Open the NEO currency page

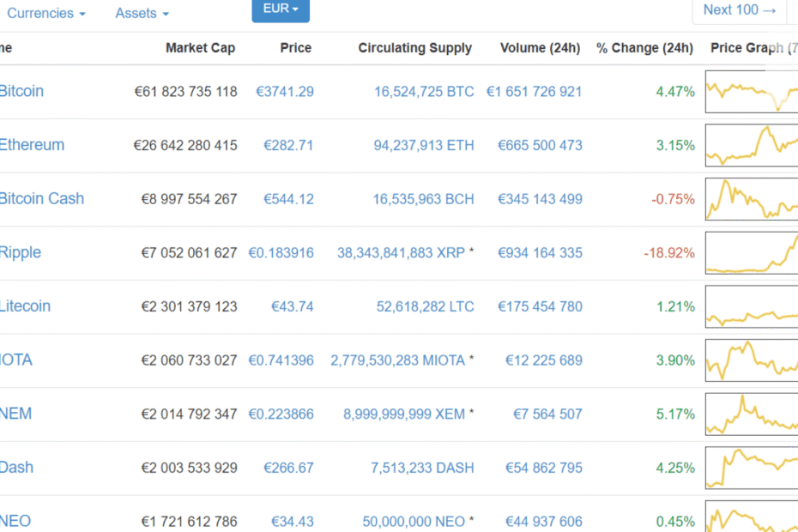15,521
